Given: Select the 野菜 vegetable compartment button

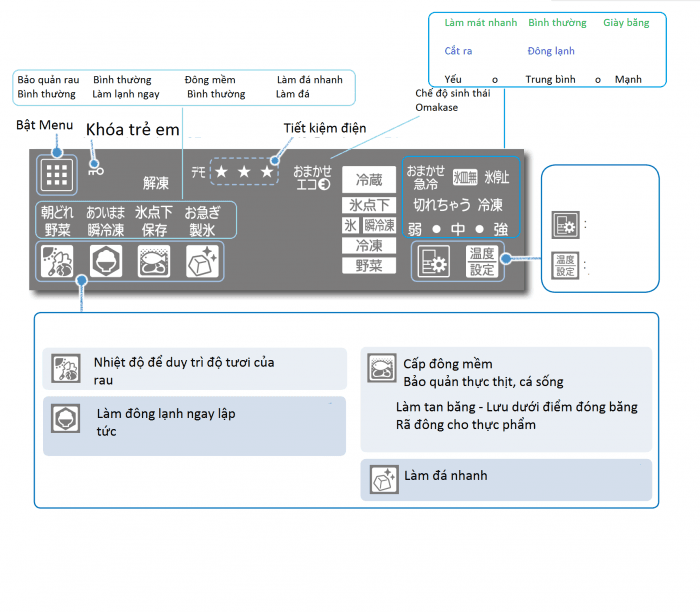Looking at the screenshot, I should pyautogui.click(x=369, y=266).
